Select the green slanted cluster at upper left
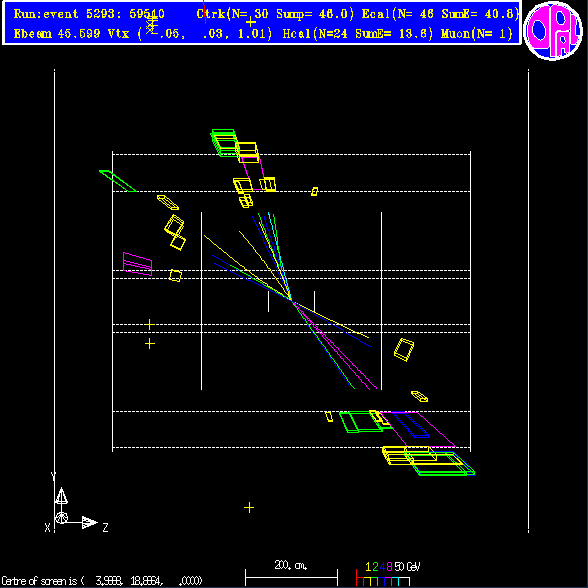Screen dimensions: 588x588 (x=118, y=181)
